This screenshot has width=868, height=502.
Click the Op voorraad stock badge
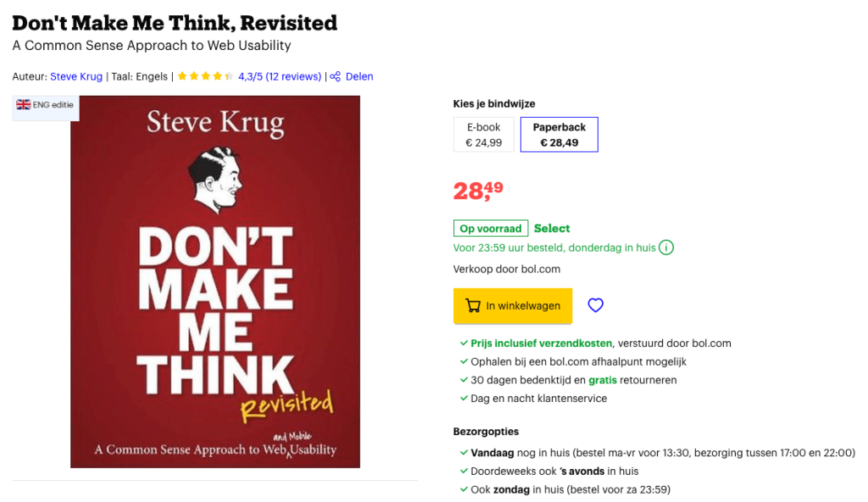[491, 228]
